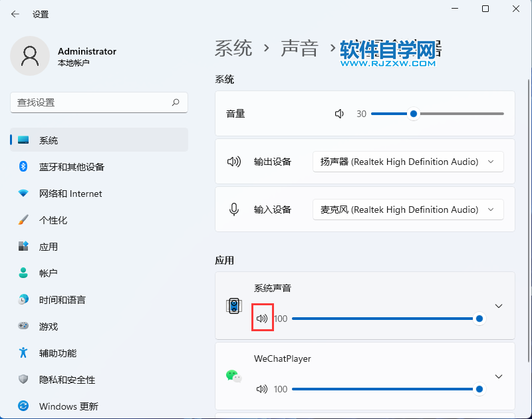Screen dimensions: 532x419
Task: Click the 查找设置 search field
Action: tap(98, 102)
